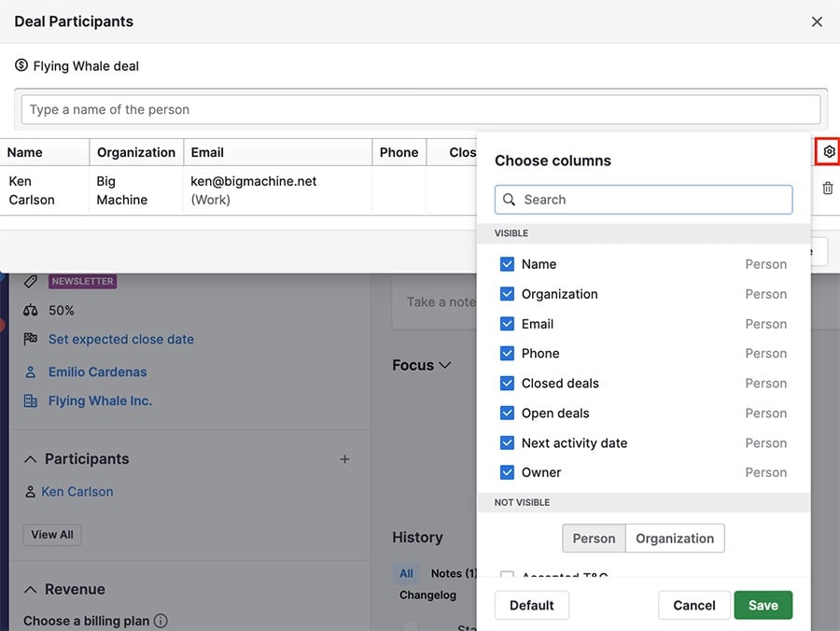Image resolution: width=840 pixels, height=631 pixels.
Task: Click the Search columns field
Action: pos(644,200)
